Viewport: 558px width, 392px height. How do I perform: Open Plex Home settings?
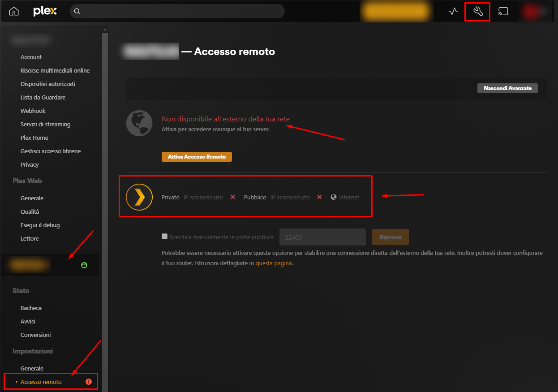pos(34,138)
